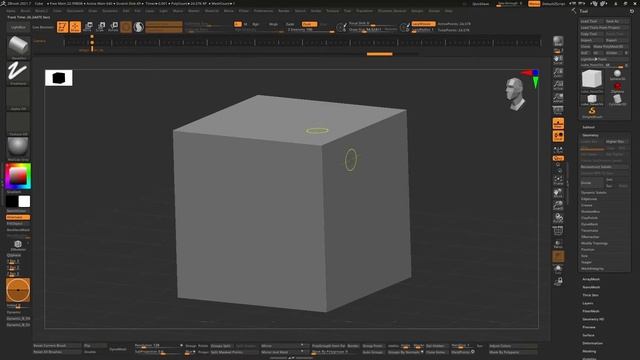
Task: Open the current brush thumbnail
Action: (18, 47)
